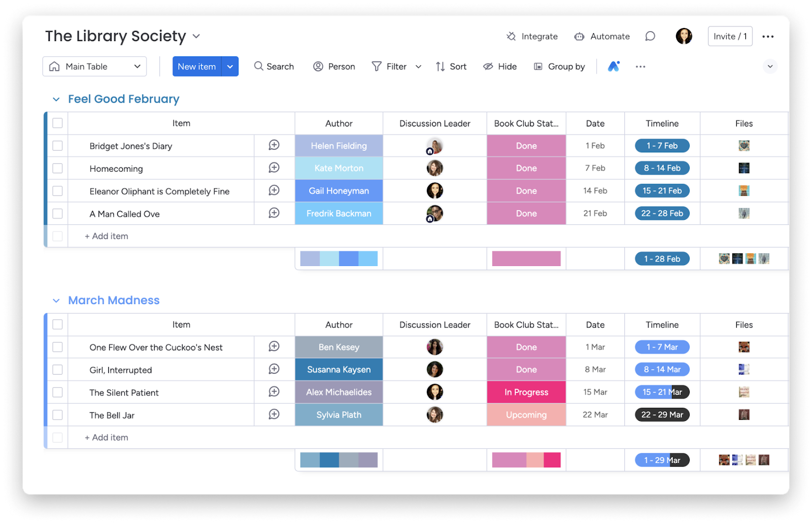Viewport: 812px width, 524px height.
Task: Click the In Progress status of The Silent Patient
Action: coord(526,392)
